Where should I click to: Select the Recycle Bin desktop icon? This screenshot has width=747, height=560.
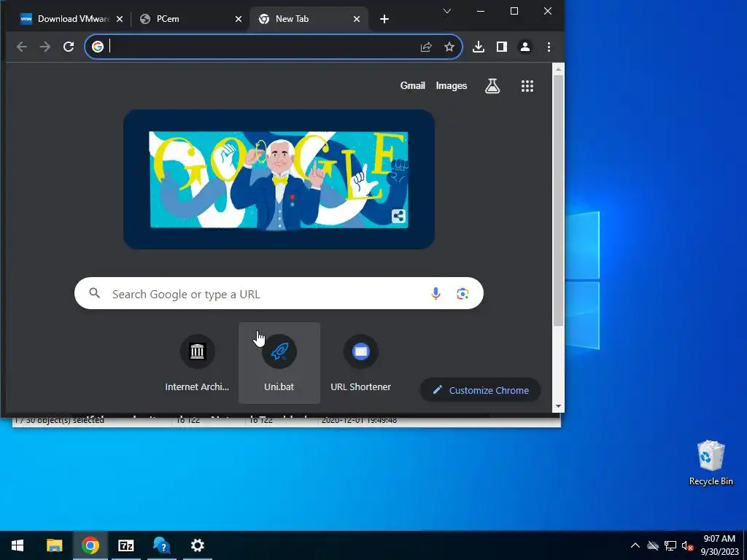[x=711, y=462]
